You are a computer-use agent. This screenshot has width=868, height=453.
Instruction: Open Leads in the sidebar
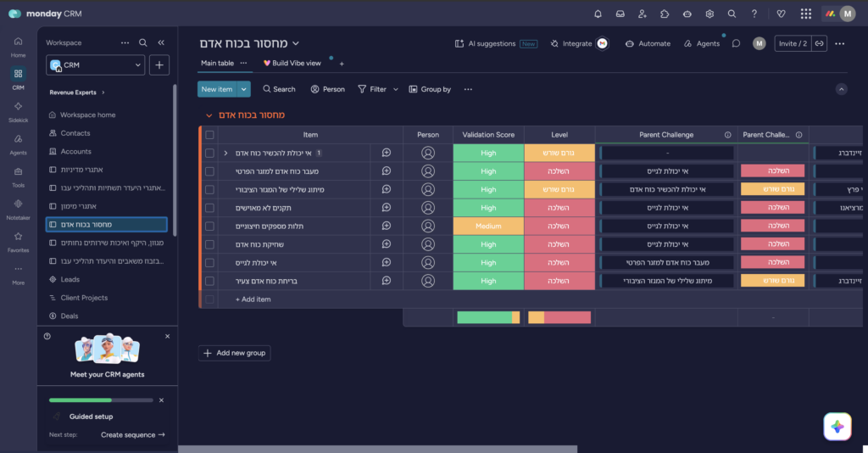70,279
